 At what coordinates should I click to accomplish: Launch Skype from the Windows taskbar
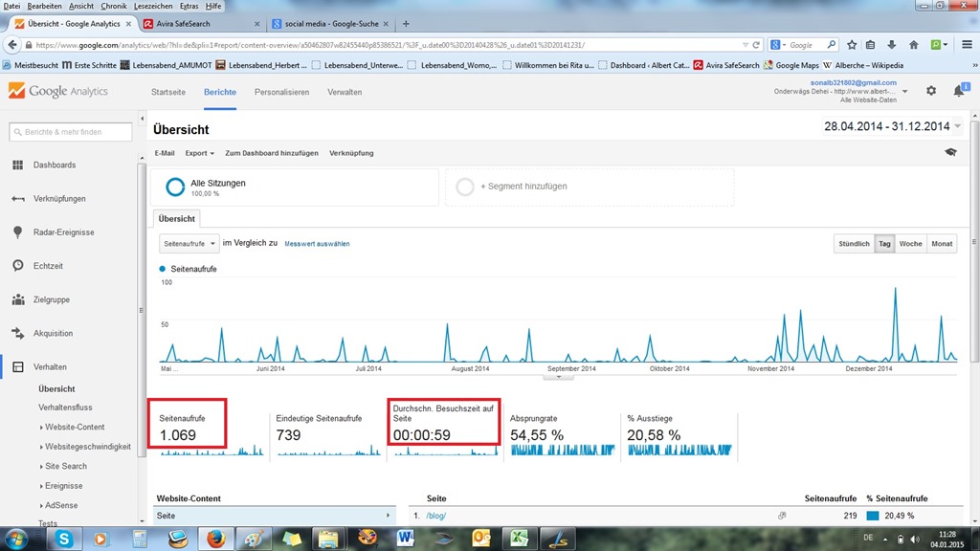tap(64, 539)
